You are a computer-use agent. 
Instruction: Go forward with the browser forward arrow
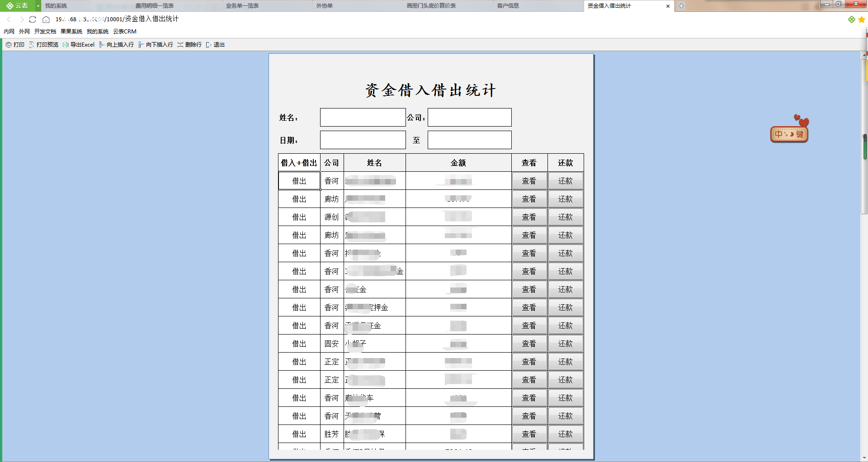coord(21,19)
